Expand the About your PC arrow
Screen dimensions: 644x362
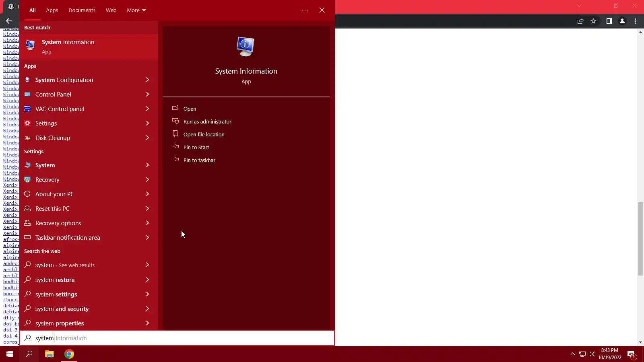pos(147,194)
